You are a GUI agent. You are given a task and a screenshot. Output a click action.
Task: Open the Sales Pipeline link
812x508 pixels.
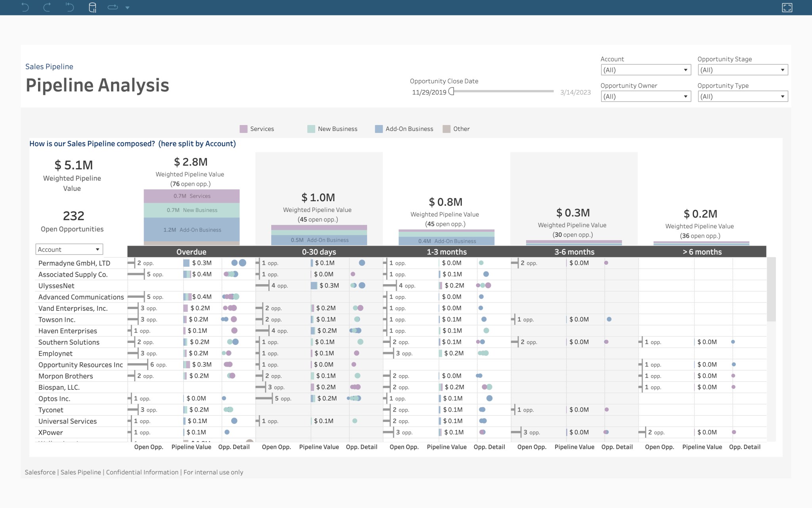[x=49, y=66]
